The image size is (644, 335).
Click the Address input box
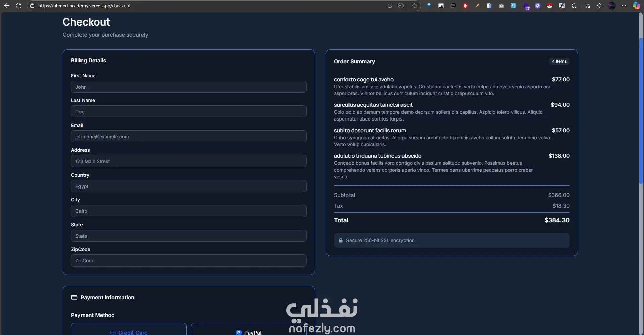(x=189, y=161)
